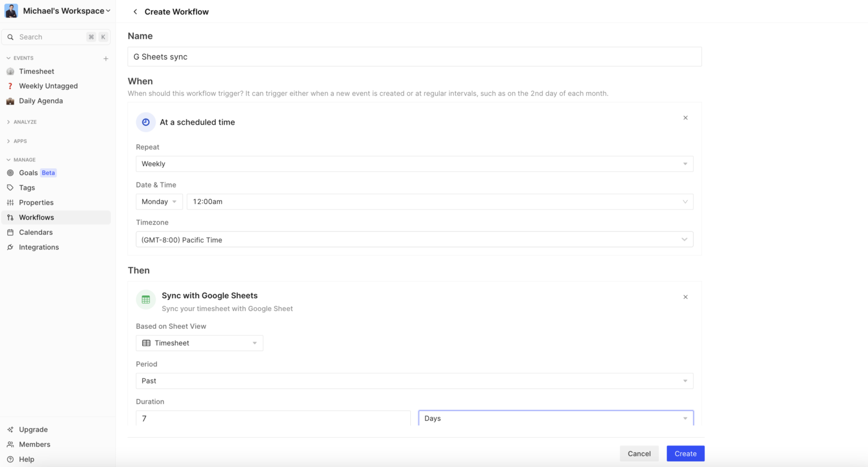Image resolution: width=868 pixels, height=467 pixels.
Task: Click the workspace avatar picture
Action: pyautogui.click(x=11, y=11)
